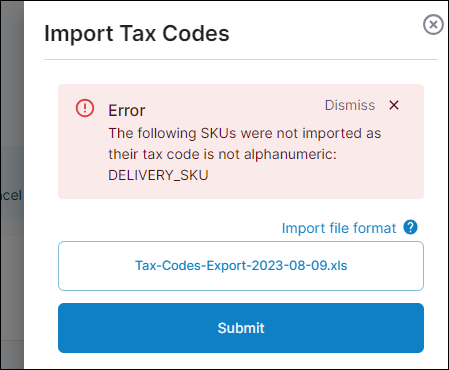Dismiss the error using the X icon
Viewport: 449px width, 370px height.
pos(394,105)
